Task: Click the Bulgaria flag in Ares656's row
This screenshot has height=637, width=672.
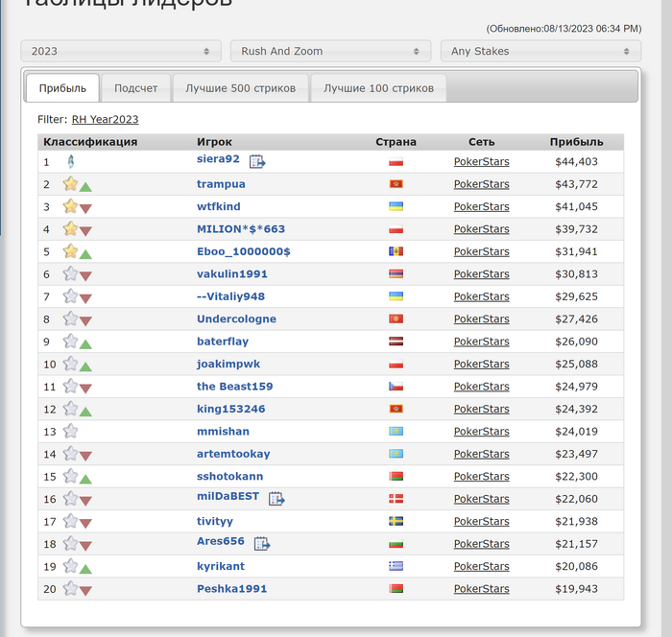Action: click(396, 544)
